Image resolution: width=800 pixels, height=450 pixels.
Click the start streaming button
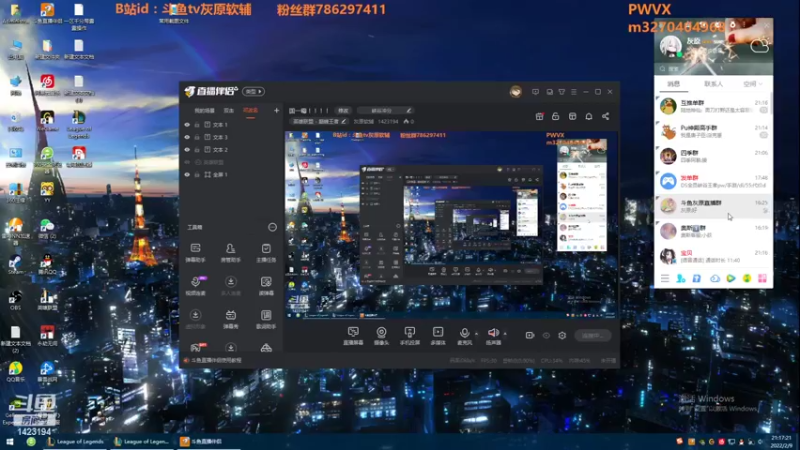592,335
